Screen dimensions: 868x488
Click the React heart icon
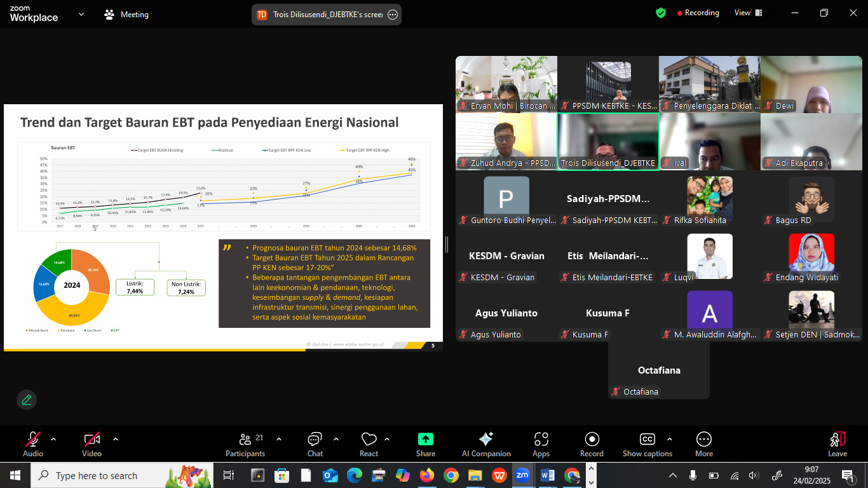[x=369, y=444]
